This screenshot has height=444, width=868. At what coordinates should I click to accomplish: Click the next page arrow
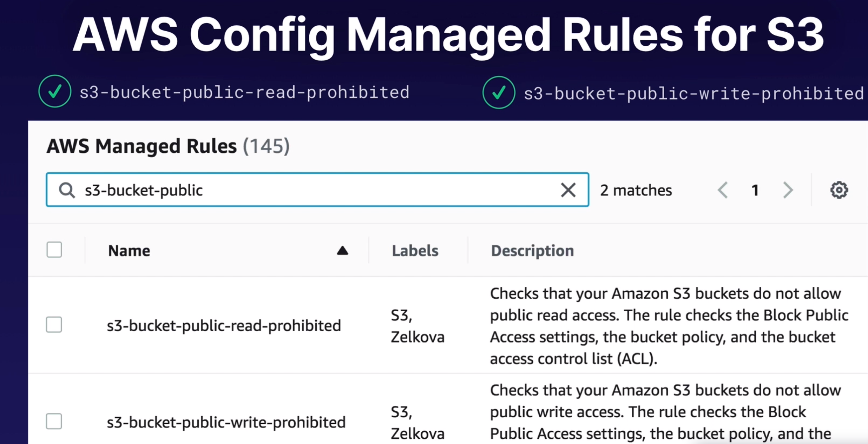tap(788, 190)
